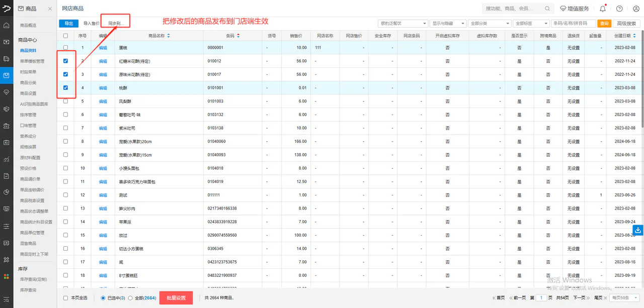The width and height of the screenshot is (644, 308).
Task: Click the 同步到... sync button
Action: click(x=116, y=24)
